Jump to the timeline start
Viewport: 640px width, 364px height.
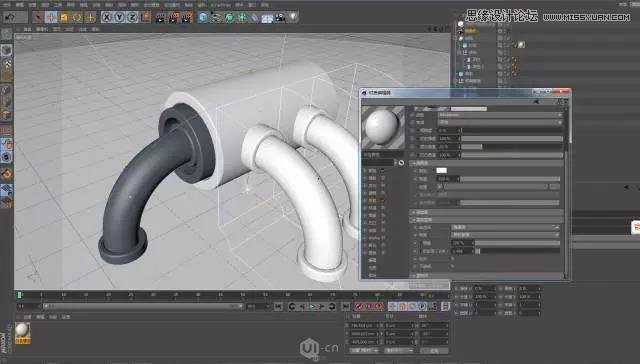(278, 306)
